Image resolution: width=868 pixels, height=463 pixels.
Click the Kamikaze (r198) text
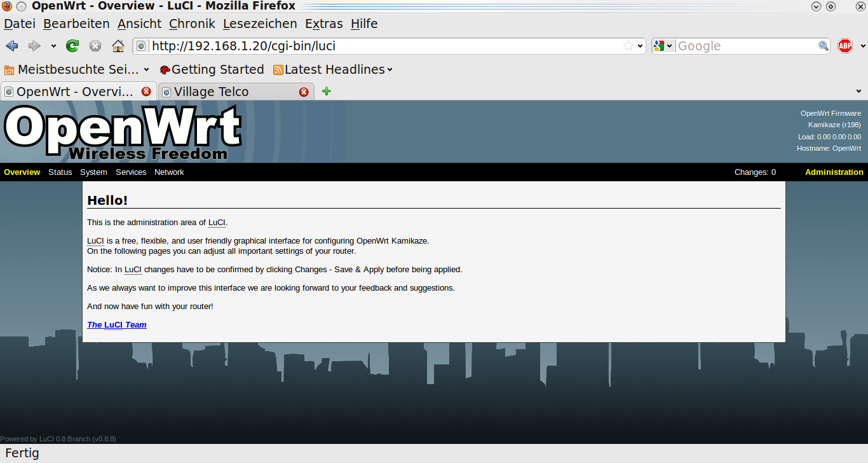pyautogui.click(x=834, y=125)
